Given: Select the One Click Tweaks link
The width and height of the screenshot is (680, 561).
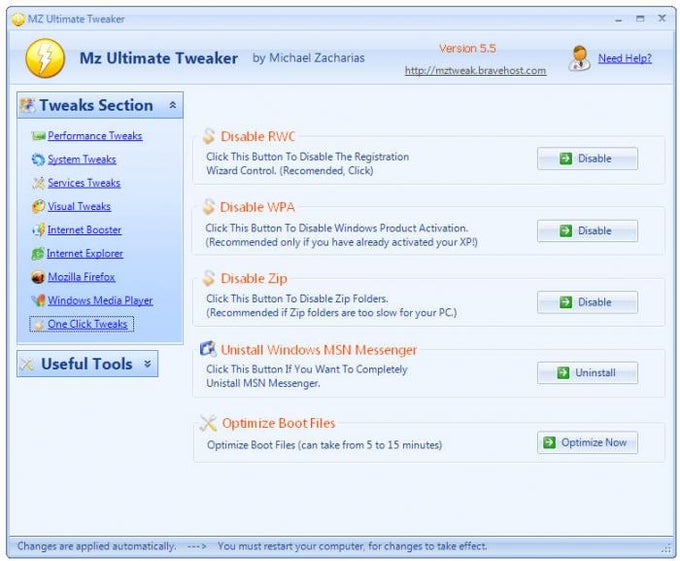Looking at the screenshot, I should pos(88,324).
